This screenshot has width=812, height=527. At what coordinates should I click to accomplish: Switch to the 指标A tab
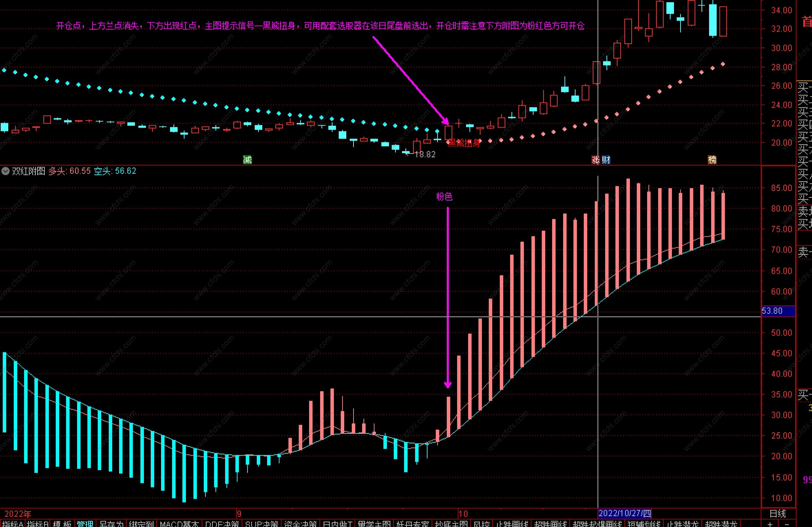[12, 524]
